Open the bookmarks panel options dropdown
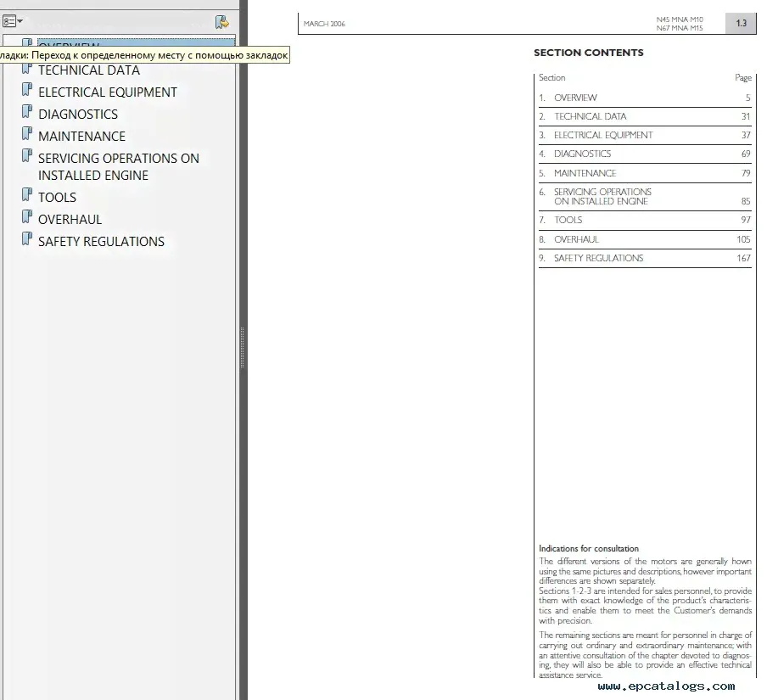The image size is (778, 700). (13, 21)
